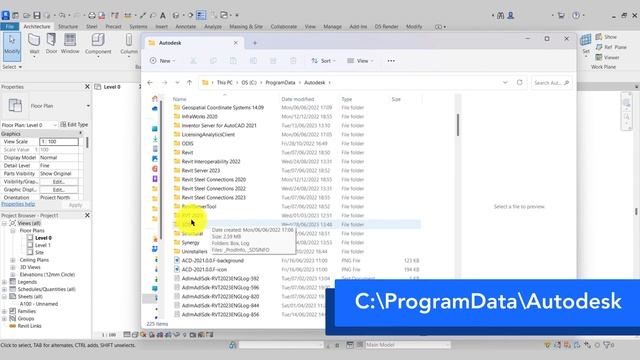Click the Revit user sign-in icon
This screenshot has width=640, height=360.
[511, 16]
